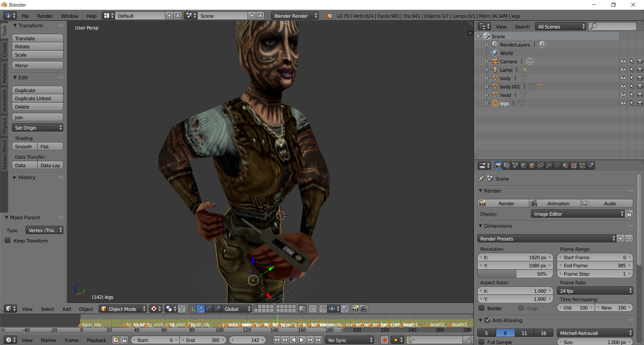This screenshot has height=345, width=644.
Task: Open the Render Layers properties tab
Action: click(507, 166)
